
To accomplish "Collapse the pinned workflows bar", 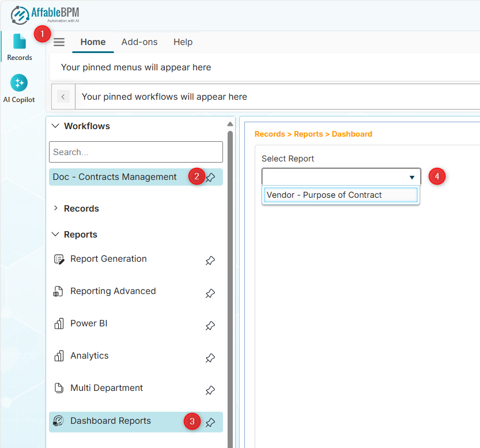I will (x=63, y=96).
